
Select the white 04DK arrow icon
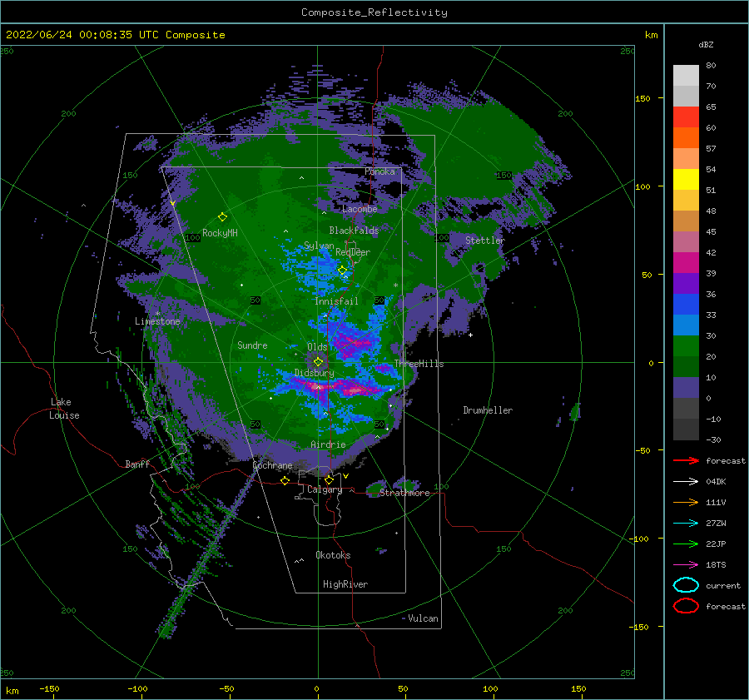pos(686,482)
